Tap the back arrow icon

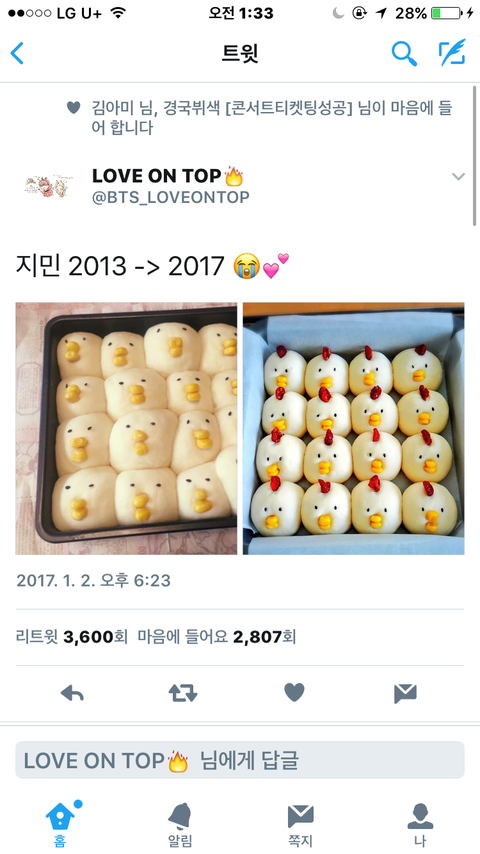pyautogui.click(x=17, y=54)
